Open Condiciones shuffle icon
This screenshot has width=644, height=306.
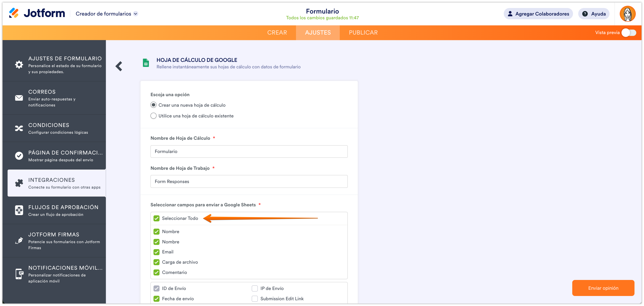[x=19, y=128]
